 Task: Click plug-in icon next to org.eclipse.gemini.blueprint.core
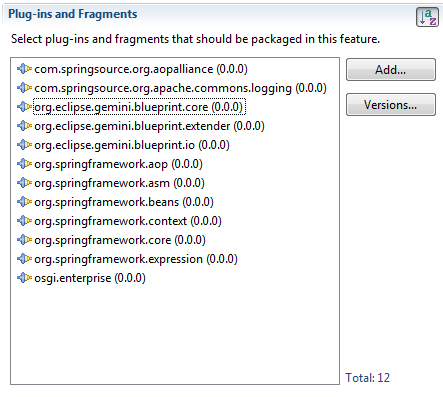pyautogui.click(x=24, y=107)
